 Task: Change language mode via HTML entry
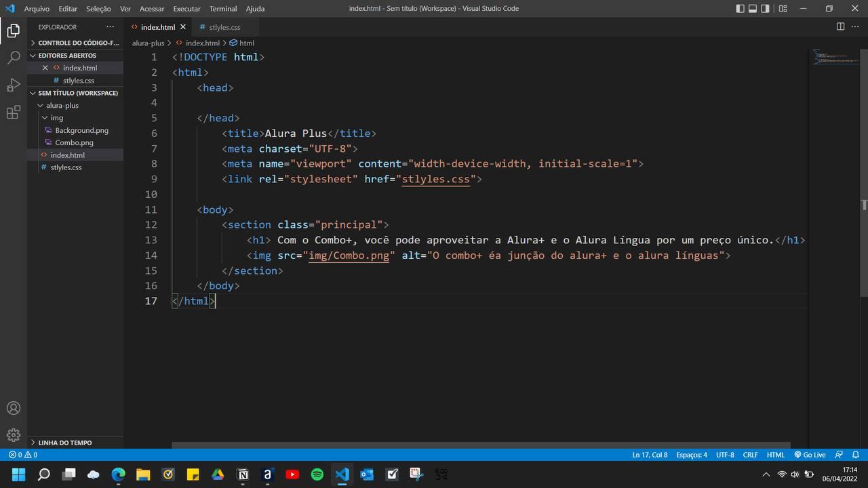pyautogui.click(x=776, y=455)
